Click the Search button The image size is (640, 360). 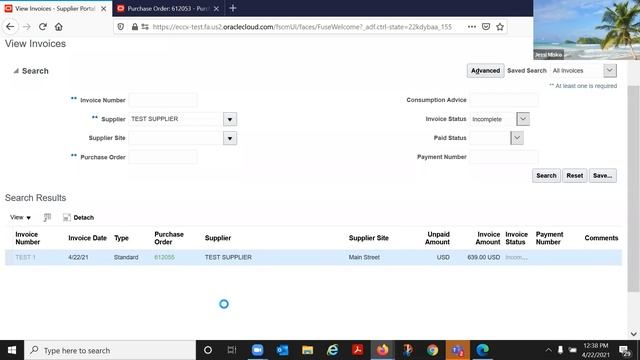tap(546, 176)
